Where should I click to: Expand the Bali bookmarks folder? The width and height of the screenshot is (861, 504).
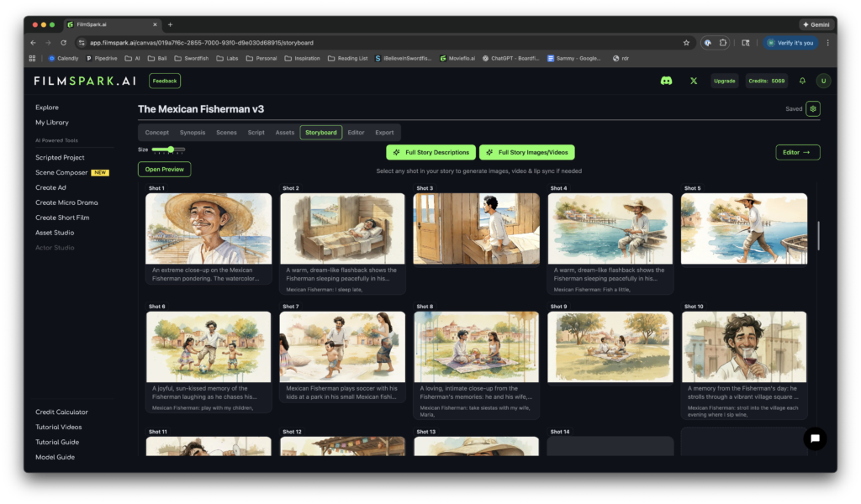(x=156, y=57)
